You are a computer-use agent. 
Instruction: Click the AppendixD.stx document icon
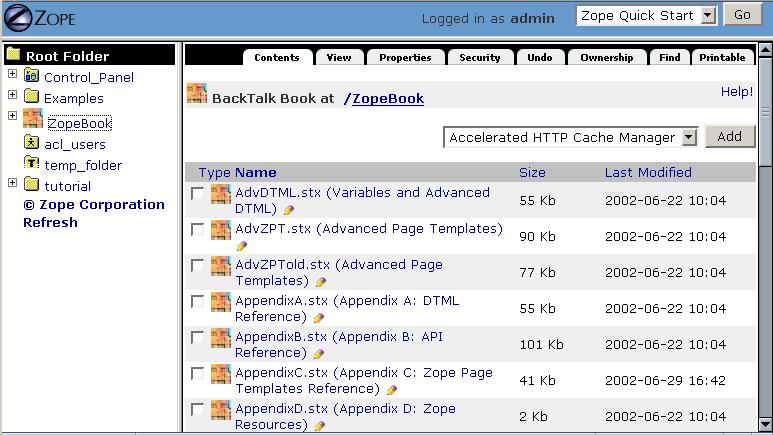pos(220,410)
